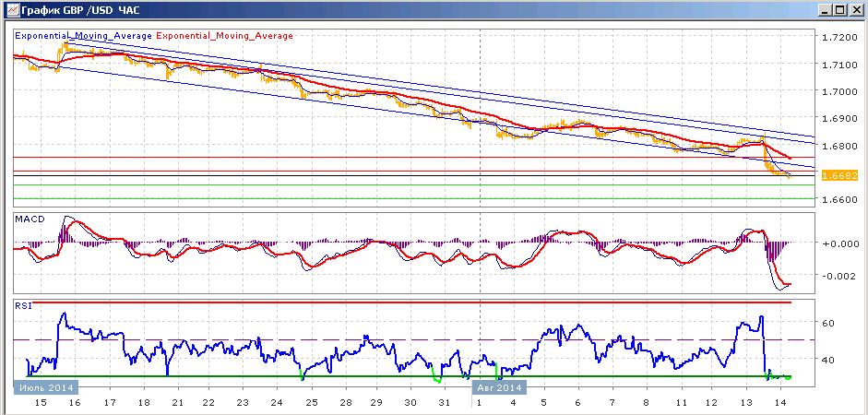This screenshot has width=868, height=415.
Task: Click the 1.6800 price axis label
Action: click(x=839, y=146)
